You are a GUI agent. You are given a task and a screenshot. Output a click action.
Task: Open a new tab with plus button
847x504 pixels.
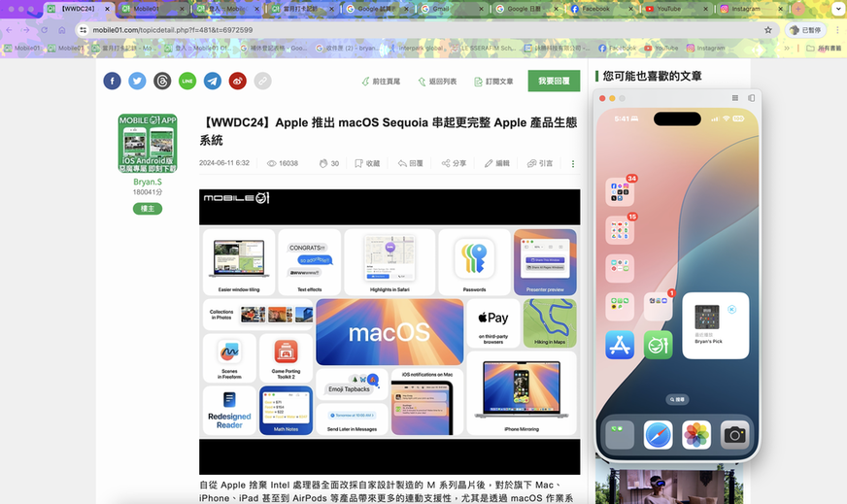[x=797, y=9]
